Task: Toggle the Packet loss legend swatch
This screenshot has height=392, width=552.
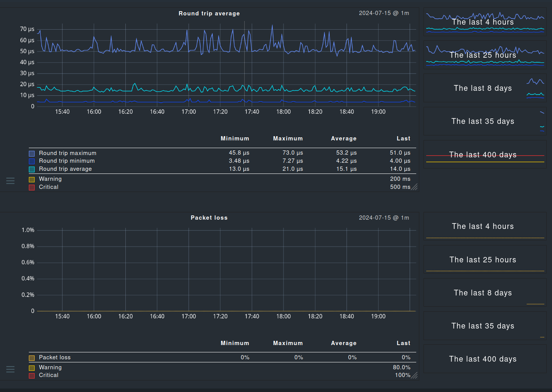Action: tap(32, 358)
